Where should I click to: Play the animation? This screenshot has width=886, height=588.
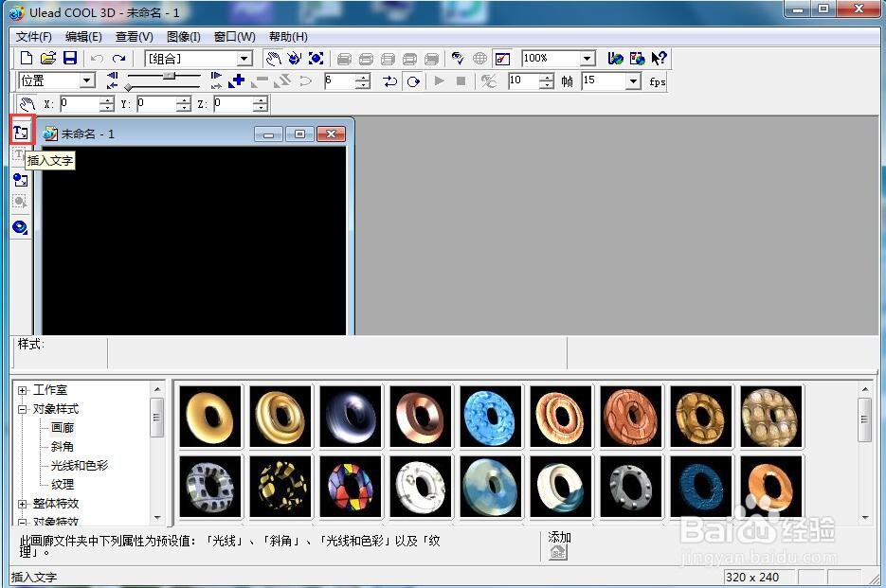(439, 81)
